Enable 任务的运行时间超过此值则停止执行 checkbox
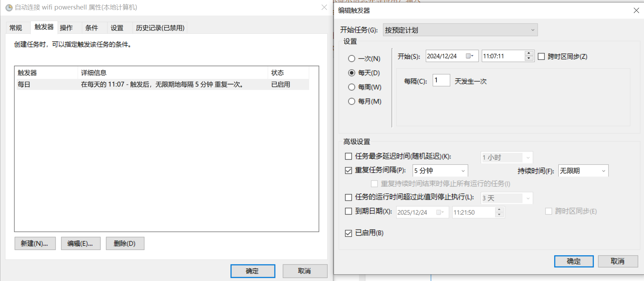Viewport: 644px width, 281px height. [348, 197]
